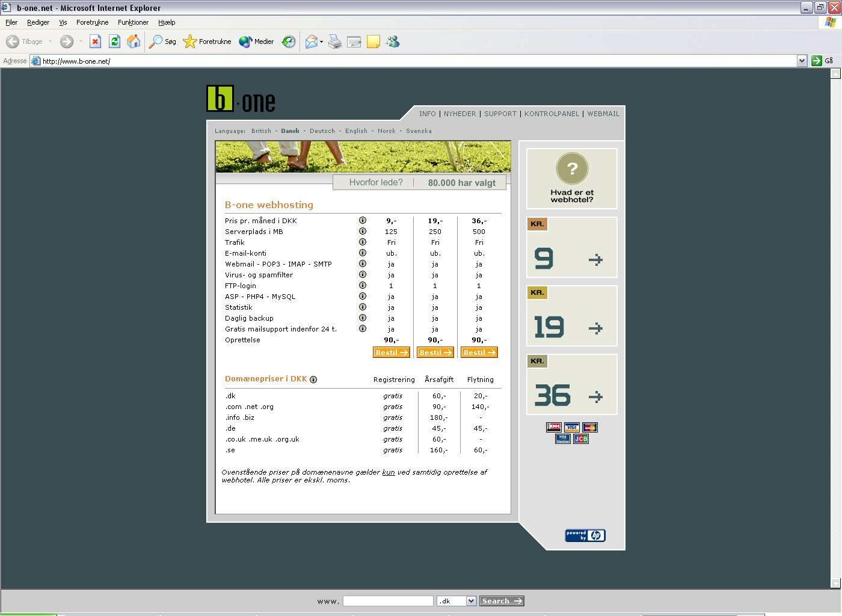The width and height of the screenshot is (842, 616).
Task: Select the KR. 36 plan card
Action: pos(572,384)
